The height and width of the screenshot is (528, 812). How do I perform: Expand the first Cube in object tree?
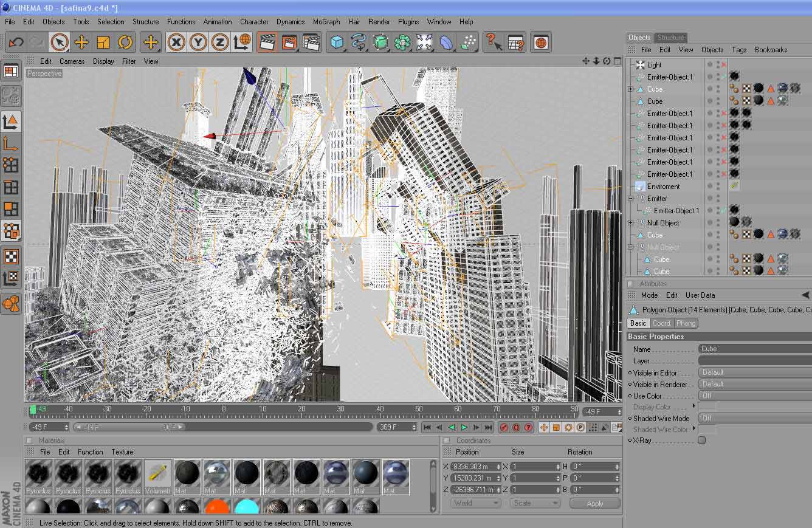[x=631, y=89]
